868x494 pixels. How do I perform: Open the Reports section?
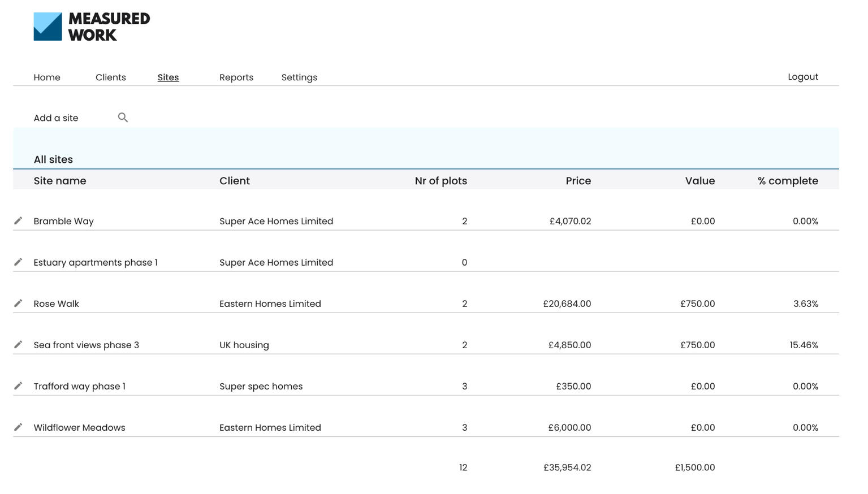tap(236, 77)
